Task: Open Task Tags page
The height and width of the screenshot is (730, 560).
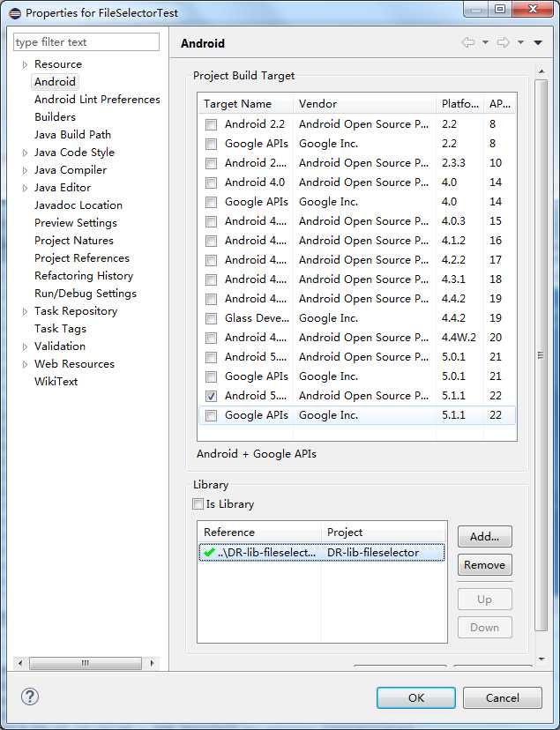Action: (x=60, y=329)
